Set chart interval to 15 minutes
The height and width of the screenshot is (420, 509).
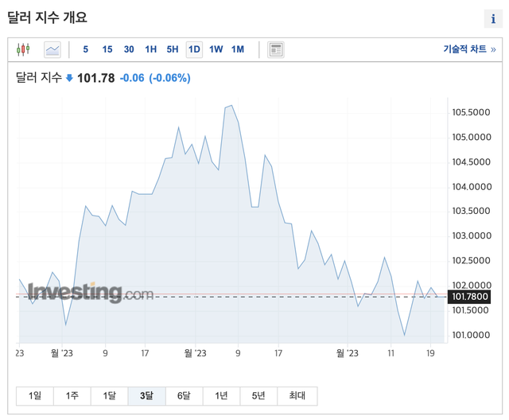(x=107, y=49)
